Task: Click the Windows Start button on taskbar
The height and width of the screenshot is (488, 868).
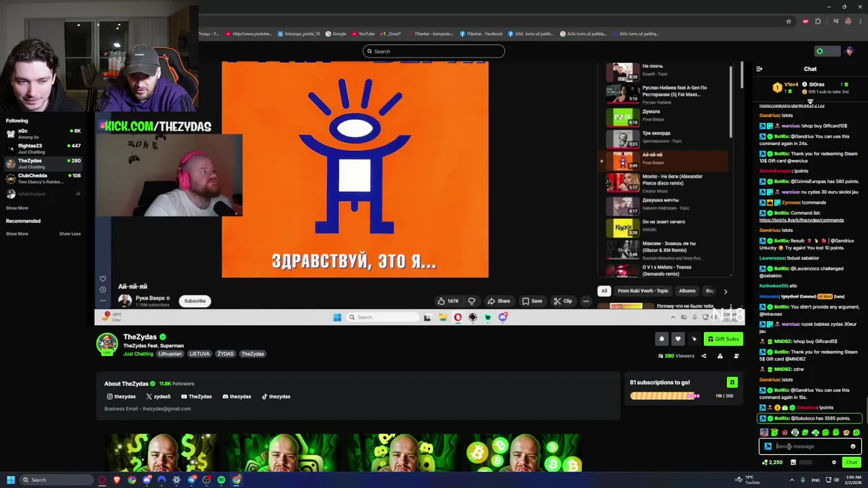Action: click(11, 480)
